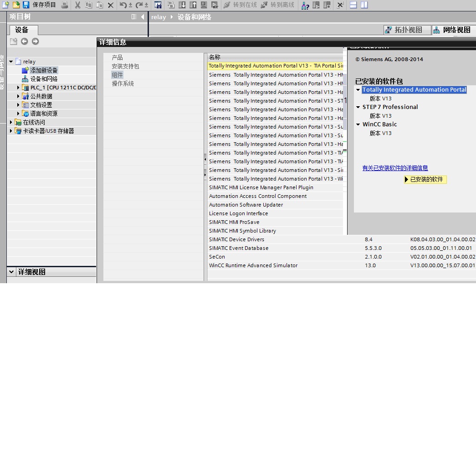Screen dimensions: 476x456
Task: Click the Undo arrow icon
Action: [x=123, y=5]
